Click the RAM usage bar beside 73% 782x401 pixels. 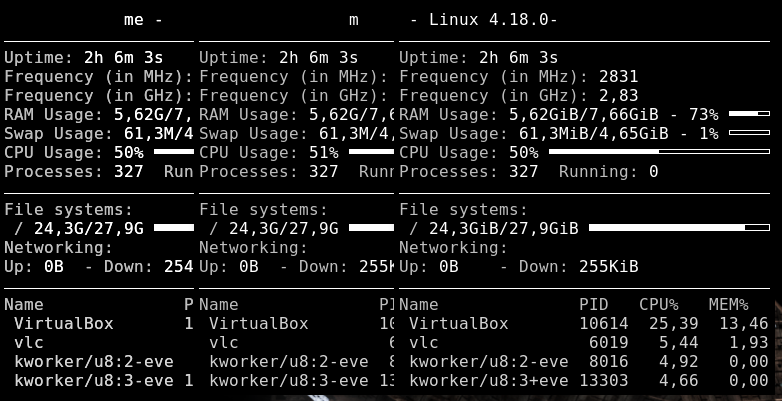click(749, 114)
